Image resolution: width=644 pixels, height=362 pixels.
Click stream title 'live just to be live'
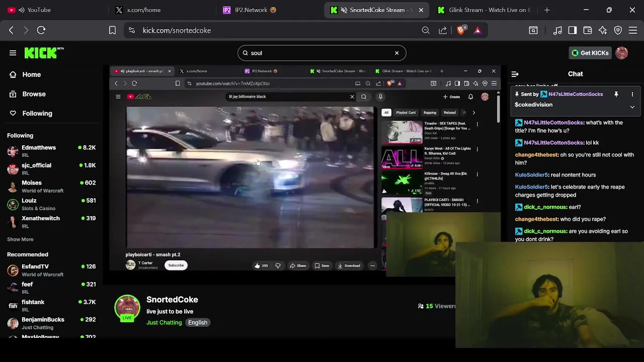pyautogui.click(x=170, y=311)
